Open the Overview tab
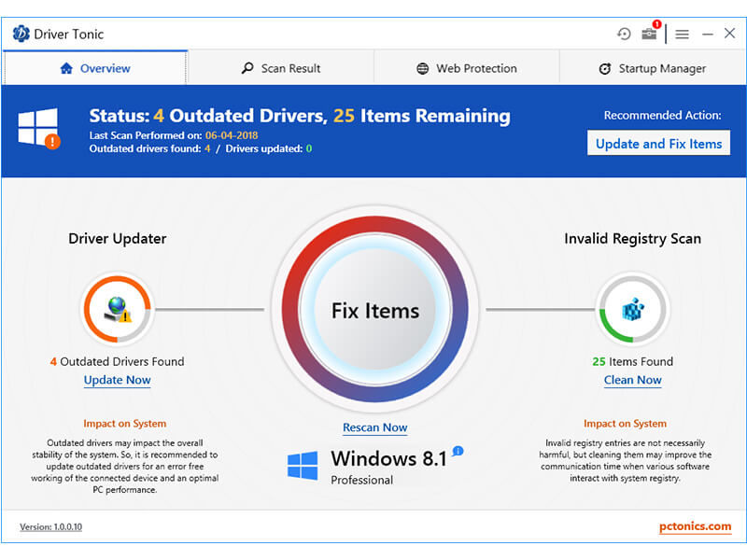 [x=95, y=68]
